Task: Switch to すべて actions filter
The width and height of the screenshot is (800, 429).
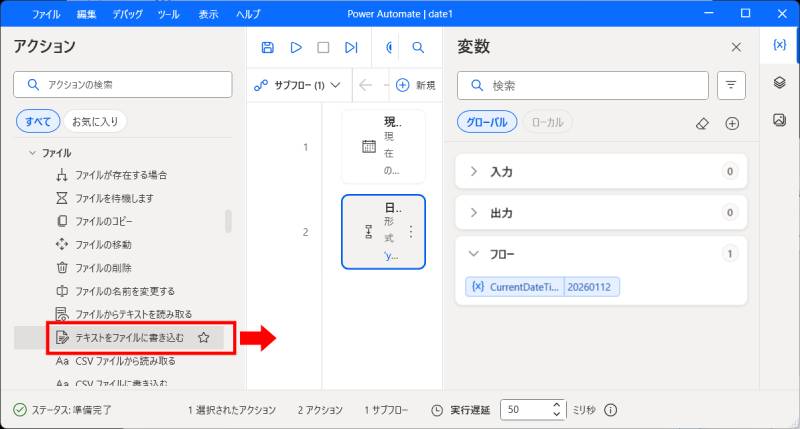Action: click(38, 121)
